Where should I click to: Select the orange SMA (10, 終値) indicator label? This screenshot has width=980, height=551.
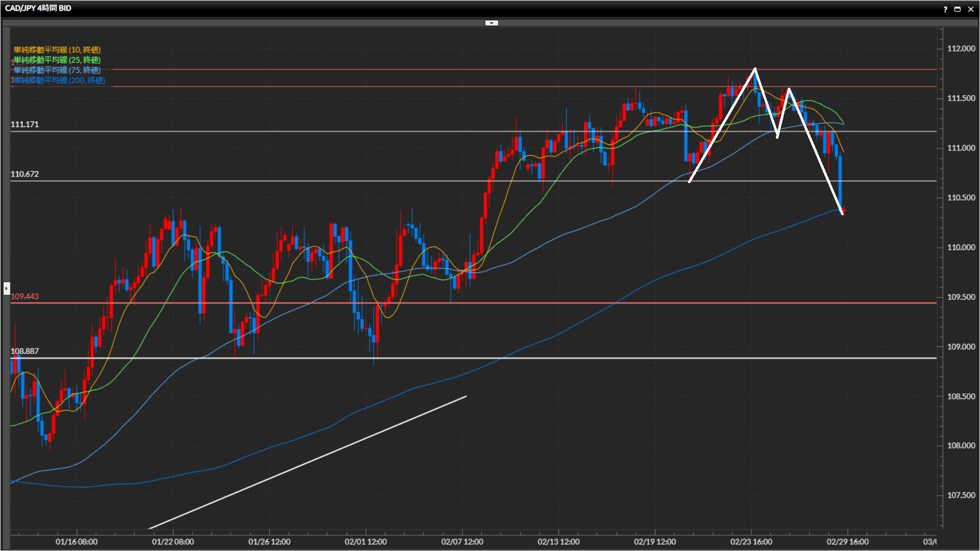click(x=57, y=50)
